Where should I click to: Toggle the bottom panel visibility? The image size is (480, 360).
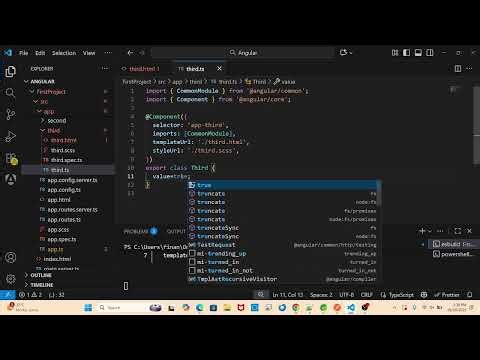[x=418, y=53]
